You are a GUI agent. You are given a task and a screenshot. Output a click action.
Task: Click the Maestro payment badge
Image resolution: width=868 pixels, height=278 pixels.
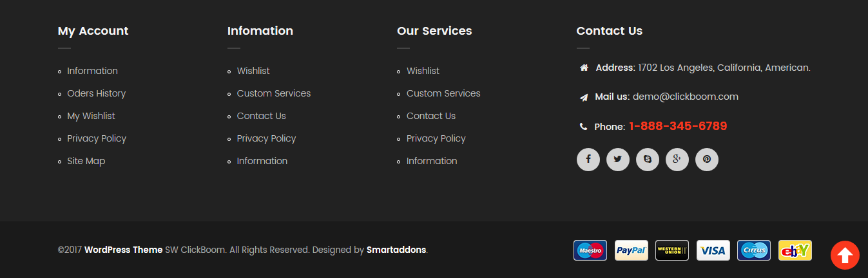590,250
